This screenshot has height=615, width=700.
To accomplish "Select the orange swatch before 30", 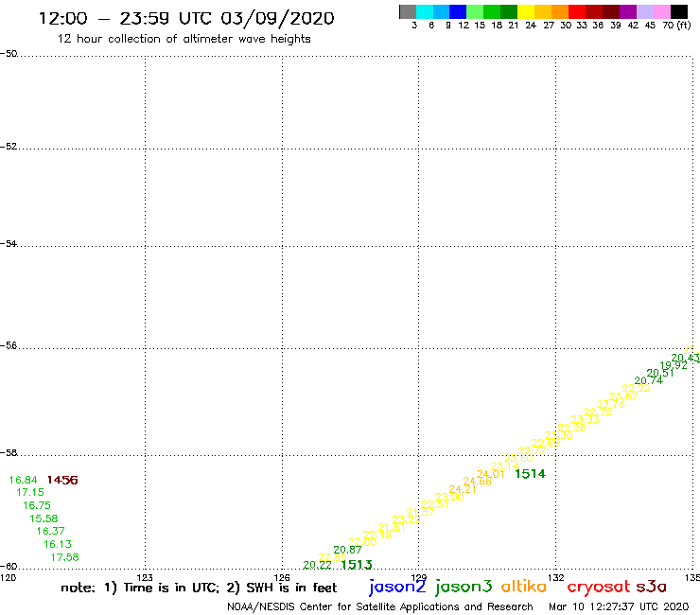I will coord(559,11).
